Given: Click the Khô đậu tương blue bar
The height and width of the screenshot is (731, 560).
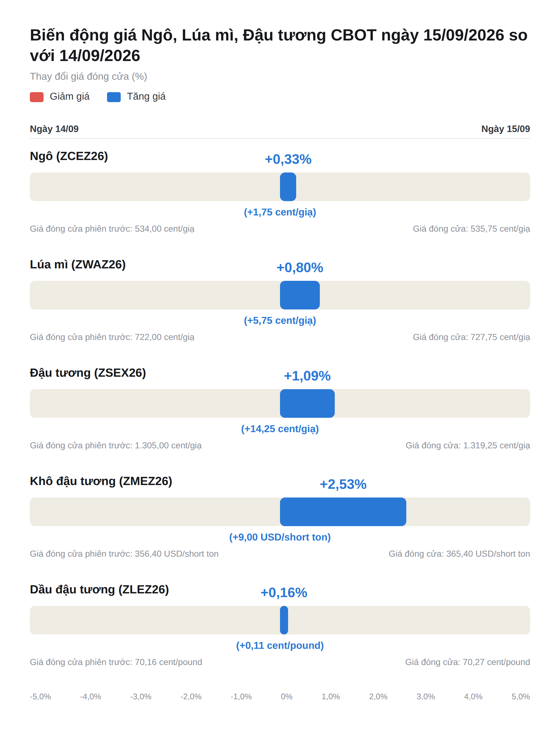Looking at the screenshot, I should click(343, 512).
